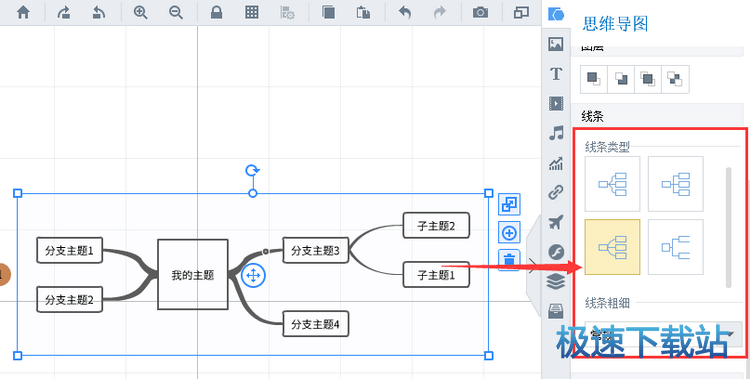
Task: Open the music note sidebar tool
Action: point(556,133)
